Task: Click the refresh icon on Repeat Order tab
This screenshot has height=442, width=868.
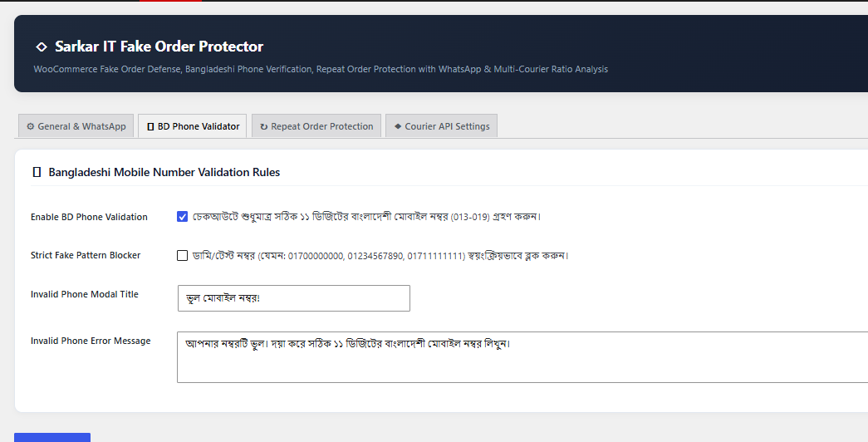Action: (264, 127)
